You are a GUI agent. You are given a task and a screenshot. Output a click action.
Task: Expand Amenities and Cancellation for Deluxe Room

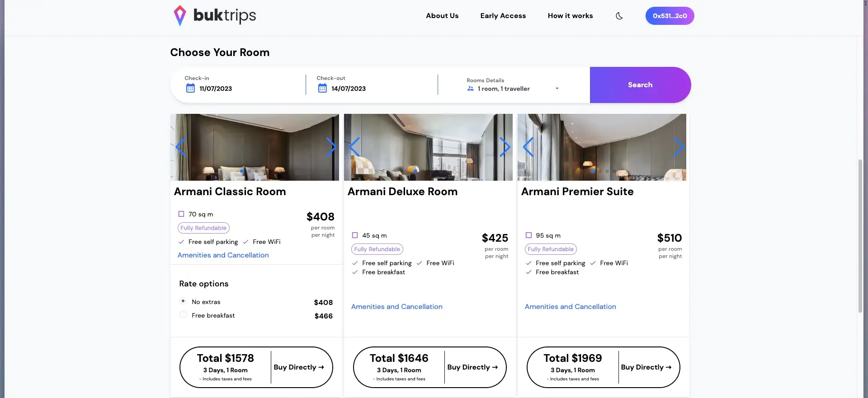396,307
